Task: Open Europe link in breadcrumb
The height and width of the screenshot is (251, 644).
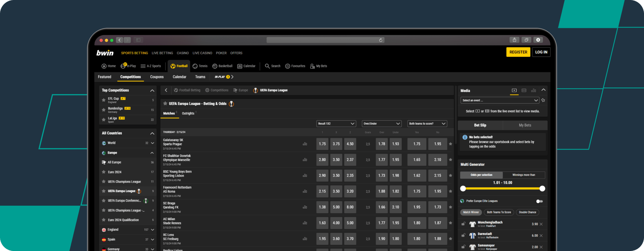Action: click(x=241, y=90)
